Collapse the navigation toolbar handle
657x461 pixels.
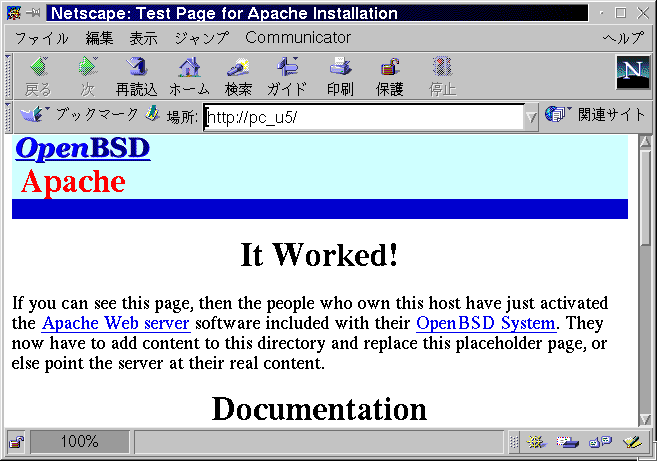pos(8,76)
